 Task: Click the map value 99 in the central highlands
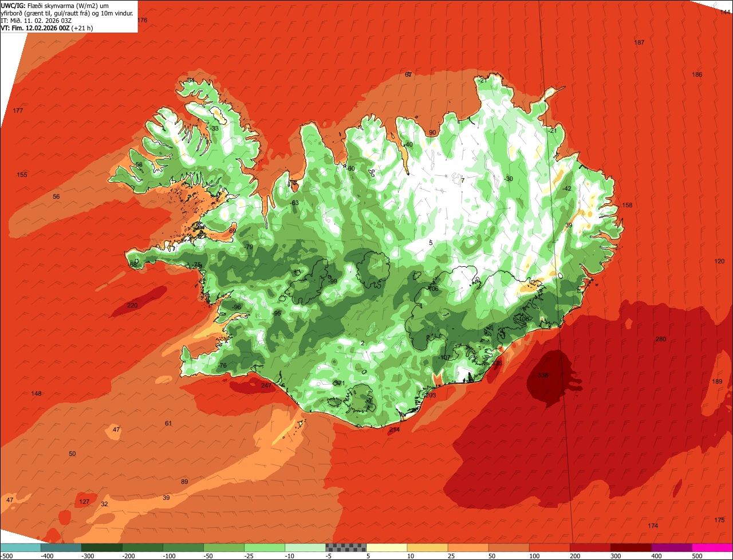334,281
